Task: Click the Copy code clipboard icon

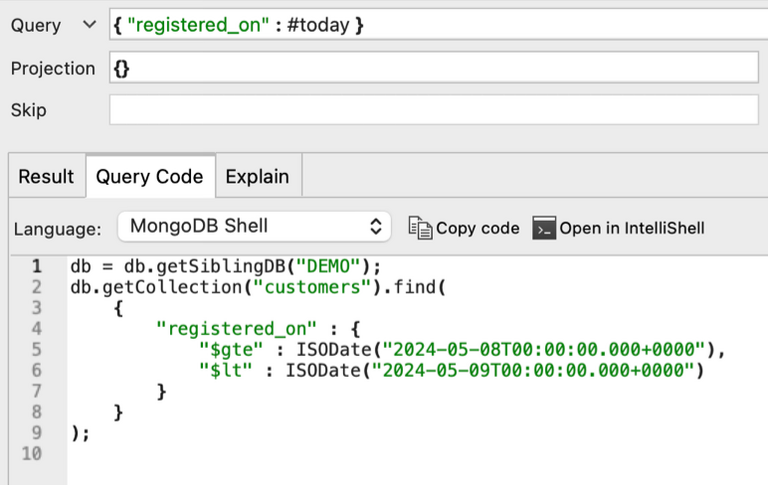Action: (420, 228)
